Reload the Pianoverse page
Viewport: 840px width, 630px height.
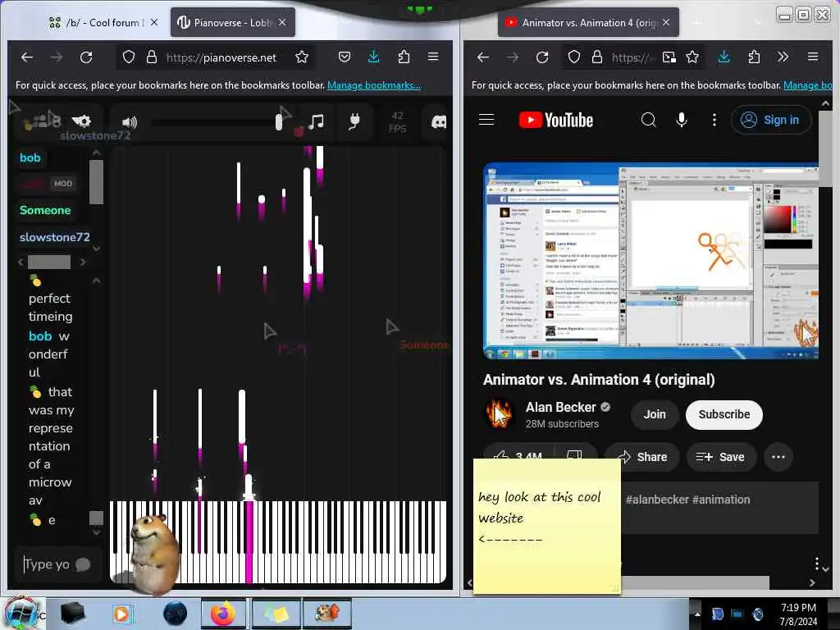[x=86, y=57]
